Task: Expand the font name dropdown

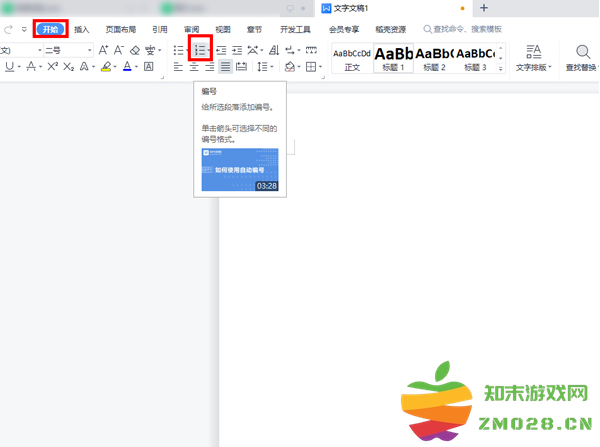Action: pyautogui.click(x=39, y=50)
